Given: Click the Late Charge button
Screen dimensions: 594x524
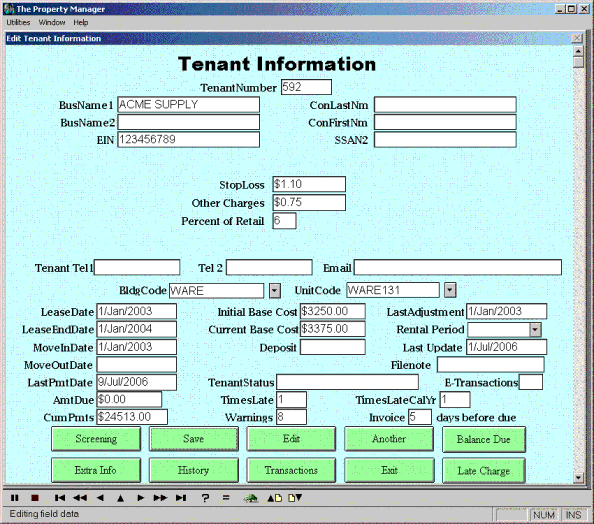Looking at the screenshot, I should [484, 471].
